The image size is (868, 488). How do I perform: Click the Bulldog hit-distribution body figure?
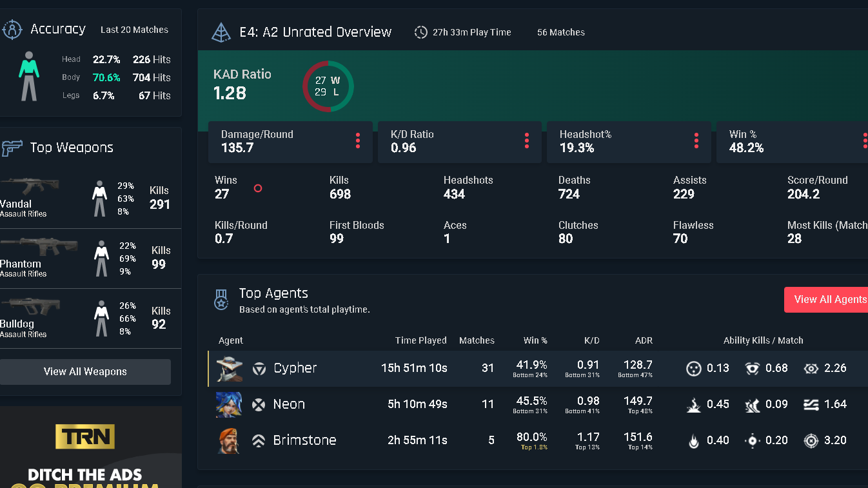tap(101, 318)
